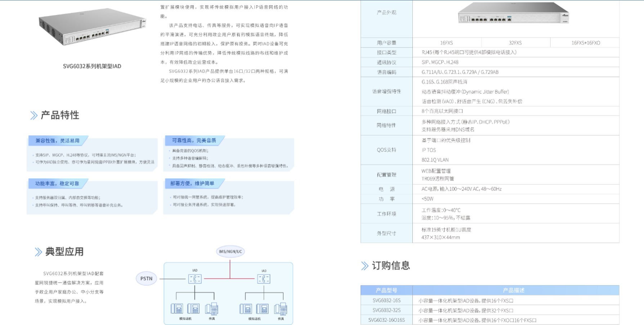This screenshot has height=325, width=644.
Task: Select the SVG6032-16O16S model cell
Action: [386, 320]
